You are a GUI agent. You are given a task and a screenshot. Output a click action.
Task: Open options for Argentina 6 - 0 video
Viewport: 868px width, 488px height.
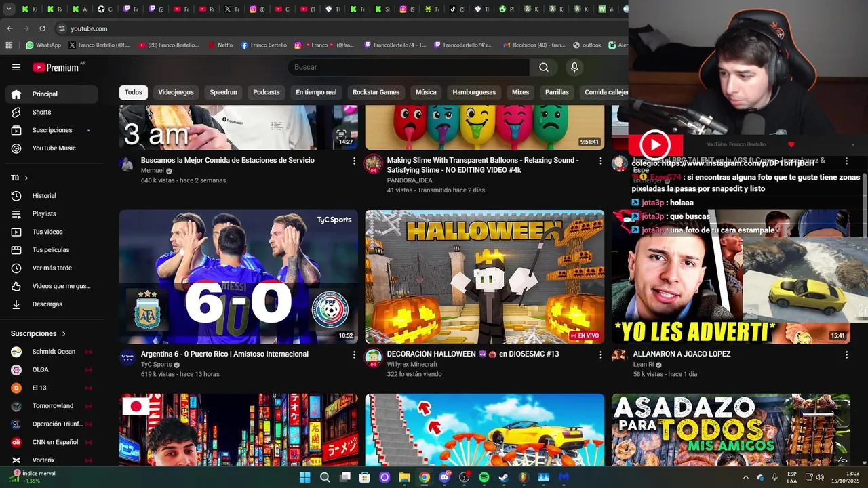(x=354, y=354)
